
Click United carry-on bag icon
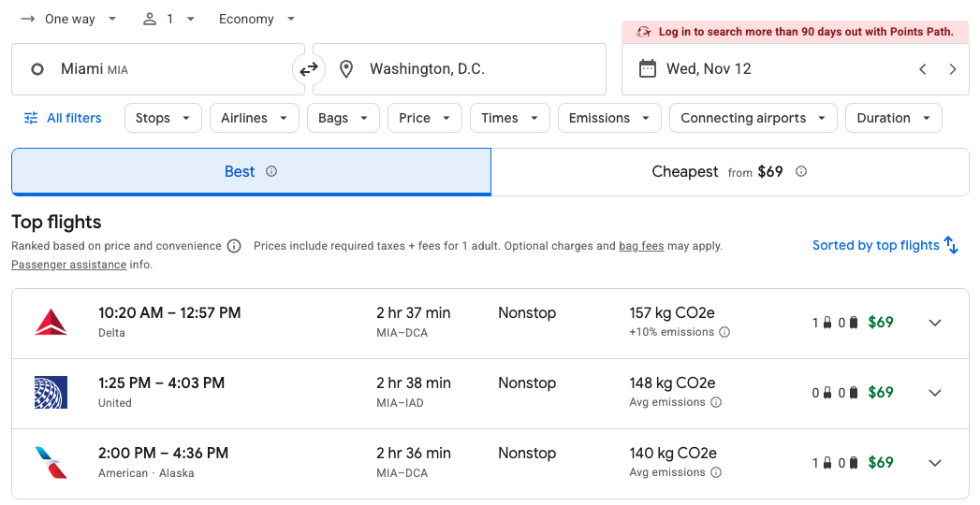[x=826, y=393]
